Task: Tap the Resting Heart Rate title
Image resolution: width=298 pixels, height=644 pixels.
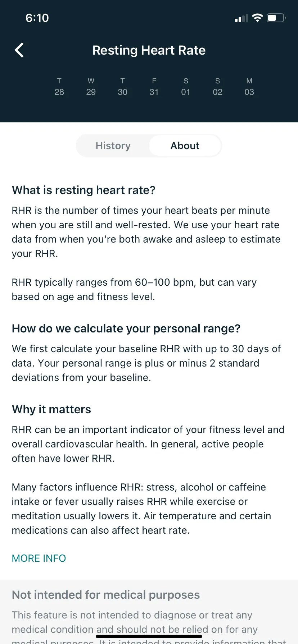Action: (x=149, y=50)
